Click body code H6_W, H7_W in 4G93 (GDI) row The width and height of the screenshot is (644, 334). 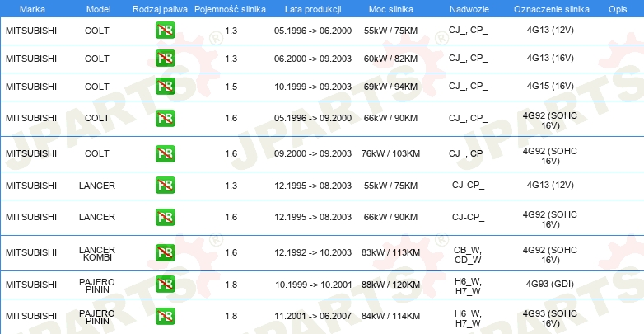click(x=468, y=287)
